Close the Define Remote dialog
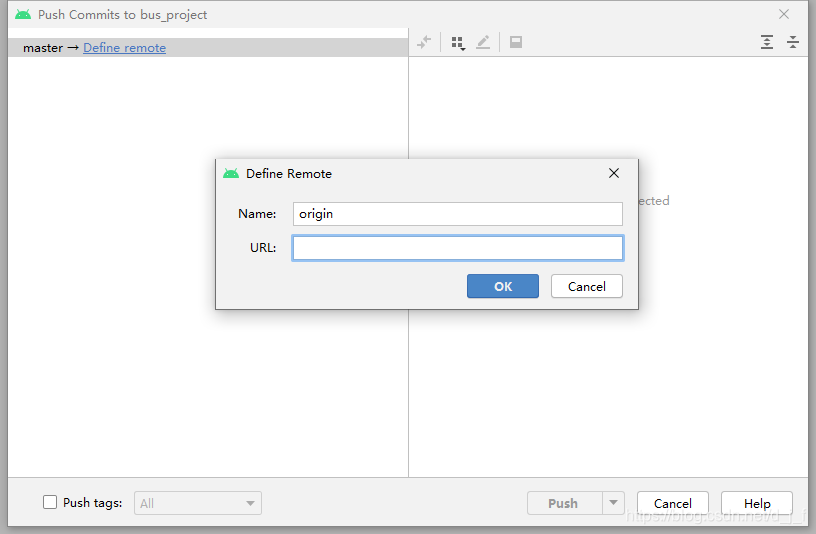Screen dimensions: 816x534 pos(614,173)
